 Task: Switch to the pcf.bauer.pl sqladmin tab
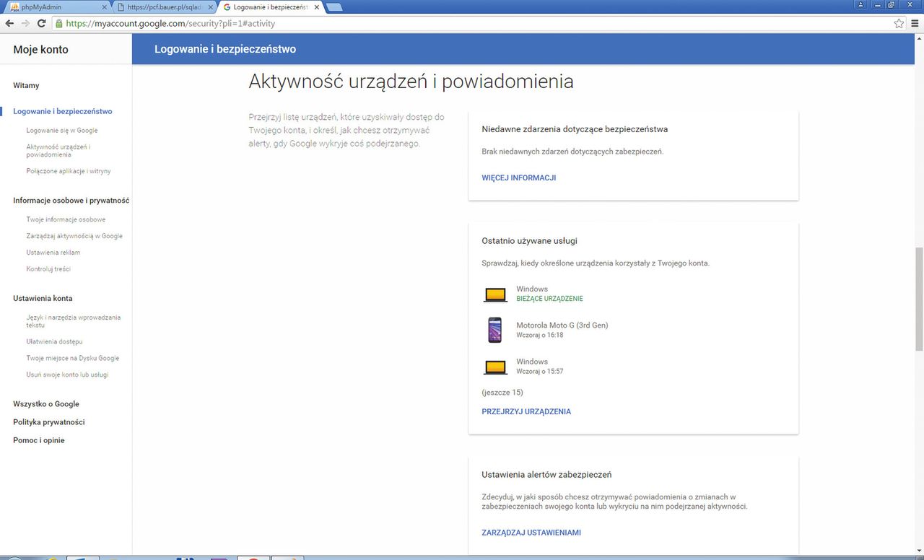click(164, 7)
